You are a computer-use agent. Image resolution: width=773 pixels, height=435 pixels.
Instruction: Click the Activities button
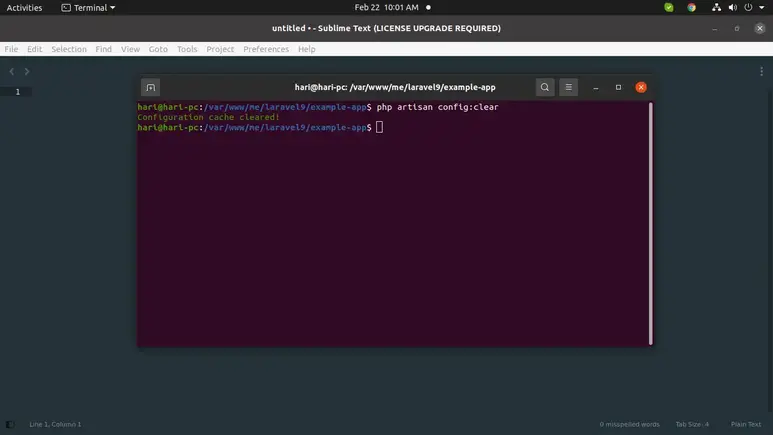pos(24,7)
